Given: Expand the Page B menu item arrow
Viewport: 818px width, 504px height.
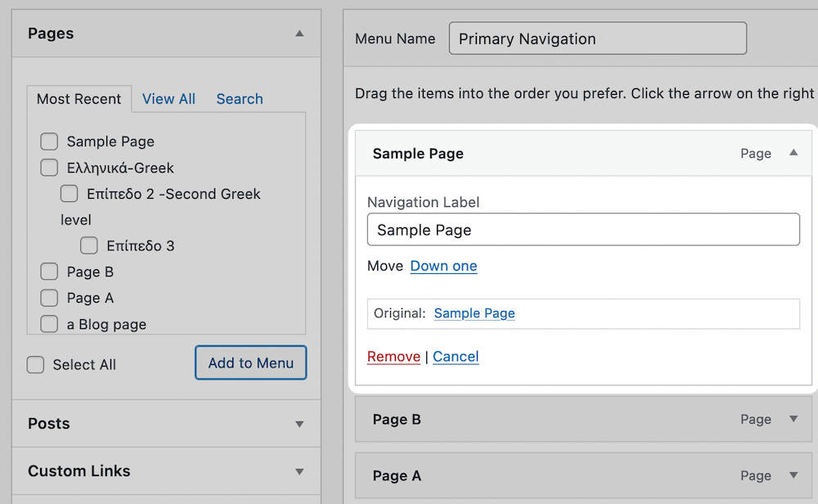Looking at the screenshot, I should coord(793,419).
